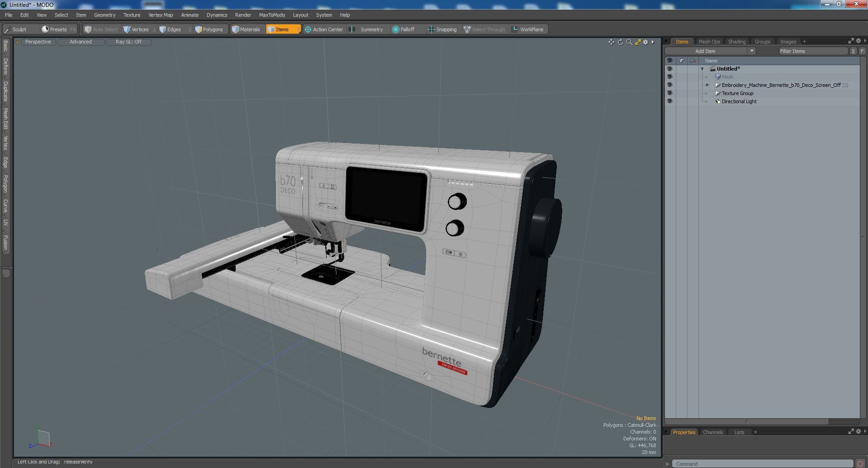Screen dimensions: 868x468
Task: Toggle visibility of Embroidery_Machine group
Action: tap(669, 85)
